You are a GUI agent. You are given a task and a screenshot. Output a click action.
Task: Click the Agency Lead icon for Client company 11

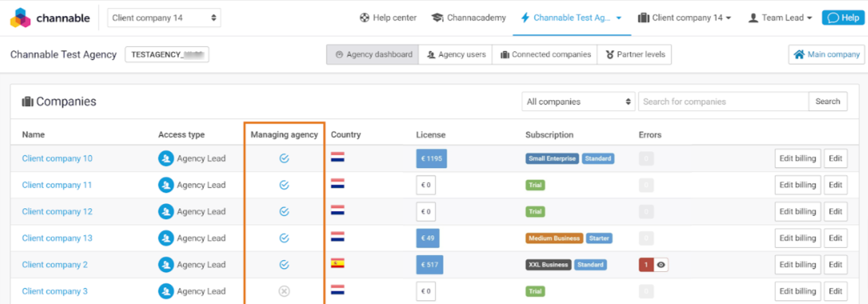pyautogui.click(x=166, y=185)
